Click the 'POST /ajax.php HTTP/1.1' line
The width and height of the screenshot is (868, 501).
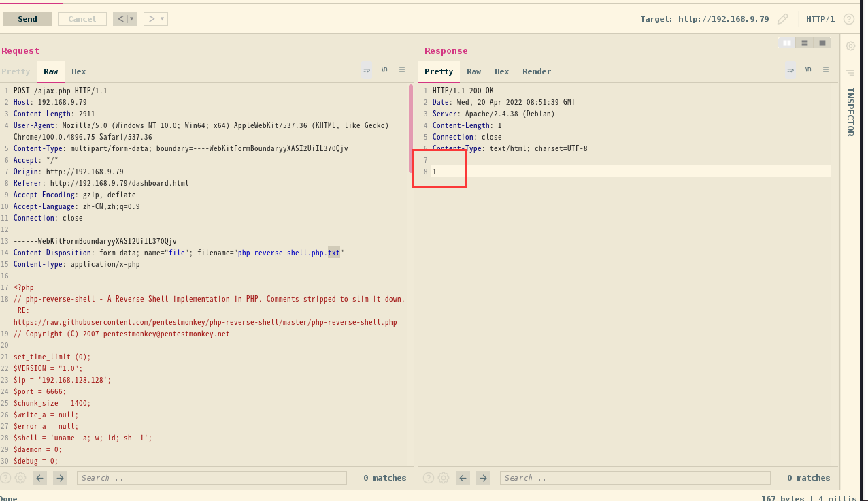click(x=61, y=91)
